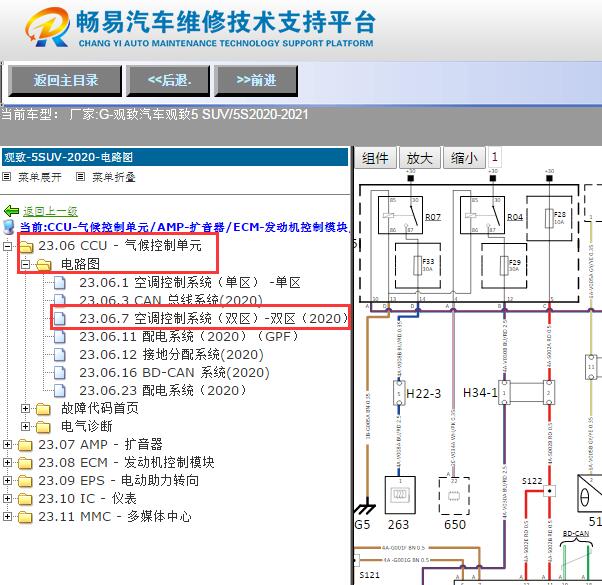Viewport: 602px width, 585px height.
Task: Click the 菜单展开 expand-all icon
Action: [7, 177]
